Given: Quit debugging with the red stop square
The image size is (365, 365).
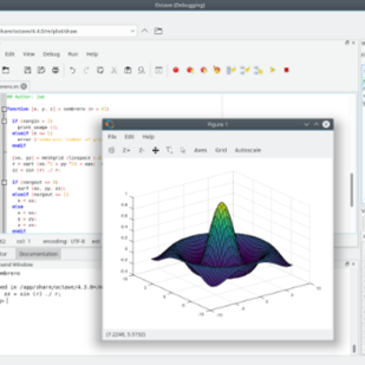Looking at the screenshot, I should tap(286, 70).
